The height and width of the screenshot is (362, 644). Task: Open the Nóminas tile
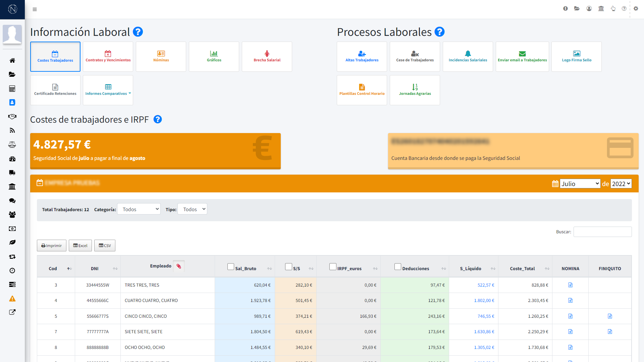161,56
